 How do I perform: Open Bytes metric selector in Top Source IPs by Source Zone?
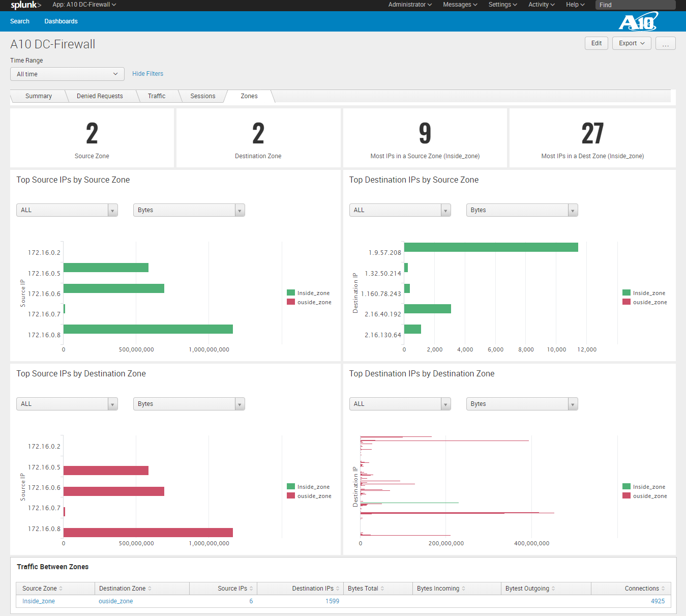pyautogui.click(x=189, y=210)
